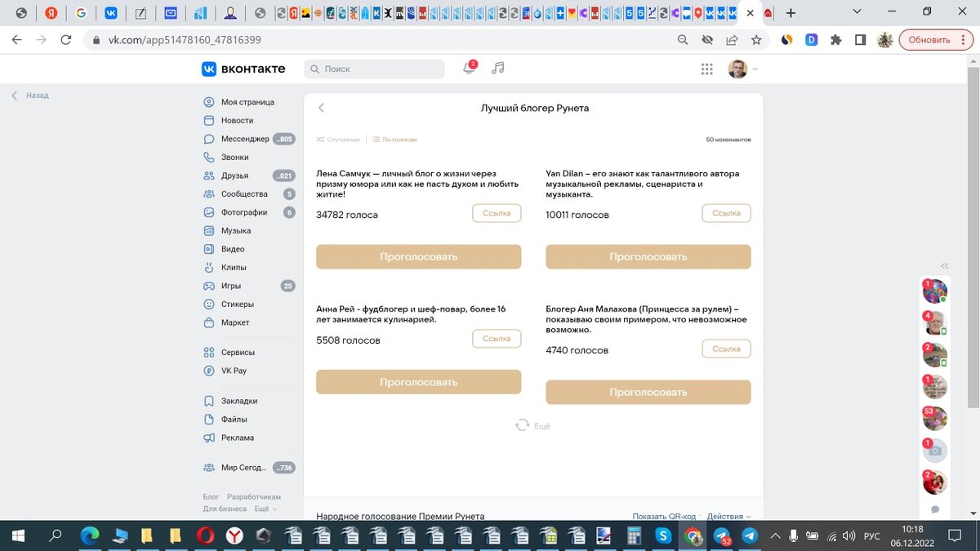Image resolution: width=980 pixels, height=551 pixels.
Task: Click Показать QR-код link
Action: click(664, 516)
